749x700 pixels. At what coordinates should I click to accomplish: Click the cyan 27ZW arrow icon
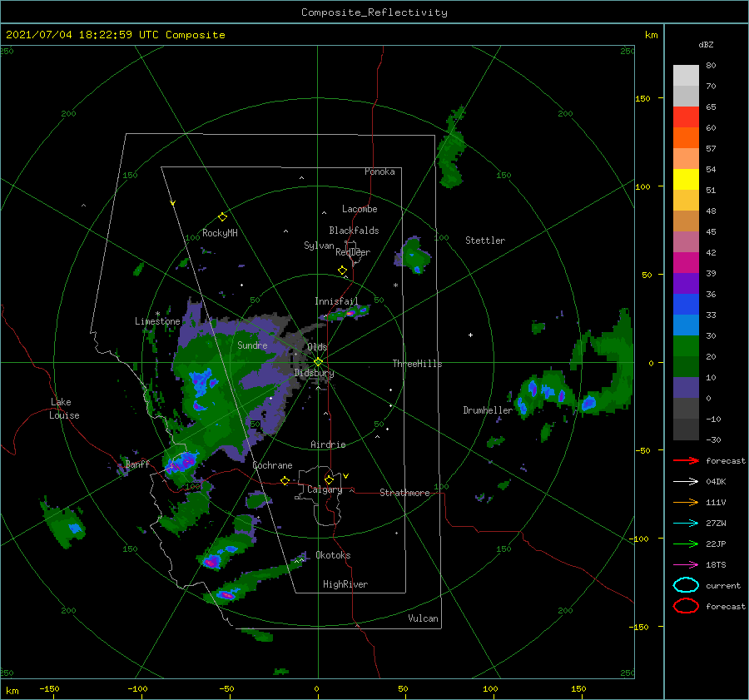coord(686,524)
